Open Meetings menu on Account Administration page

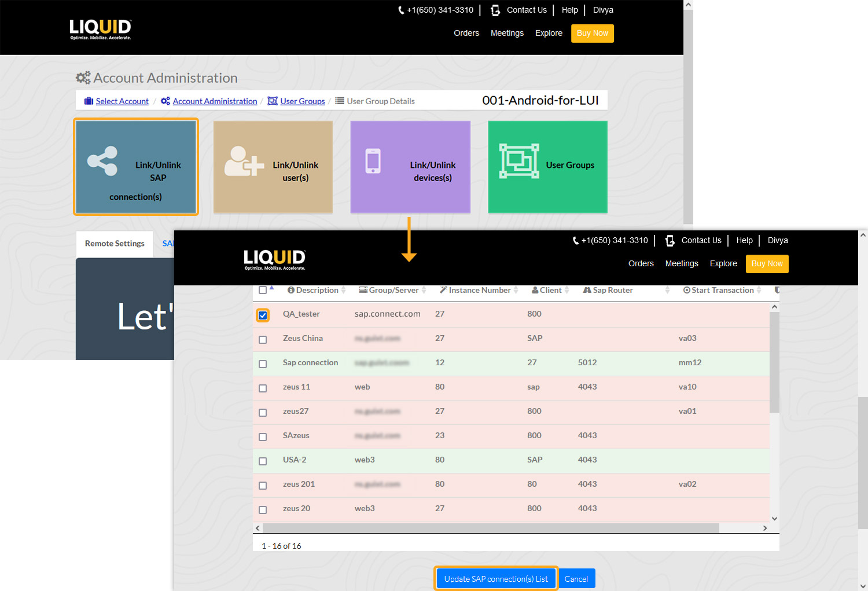click(x=507, y=33)
